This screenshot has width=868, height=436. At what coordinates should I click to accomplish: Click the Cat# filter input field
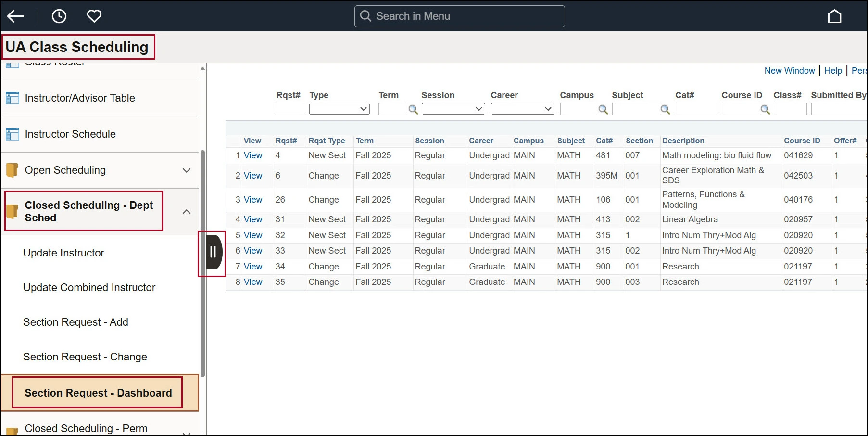(696, 109)
